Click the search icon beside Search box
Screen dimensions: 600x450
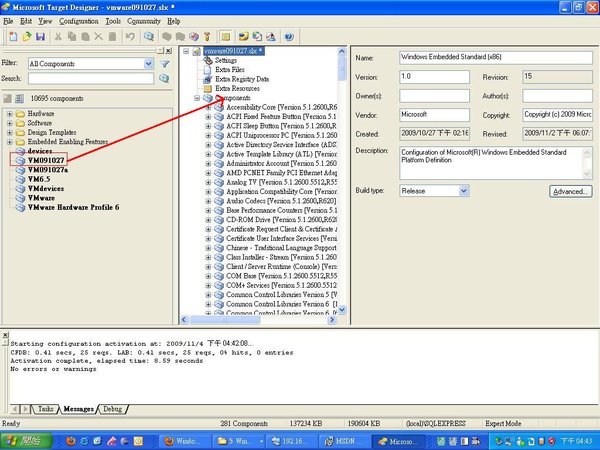tap(164, 78)
